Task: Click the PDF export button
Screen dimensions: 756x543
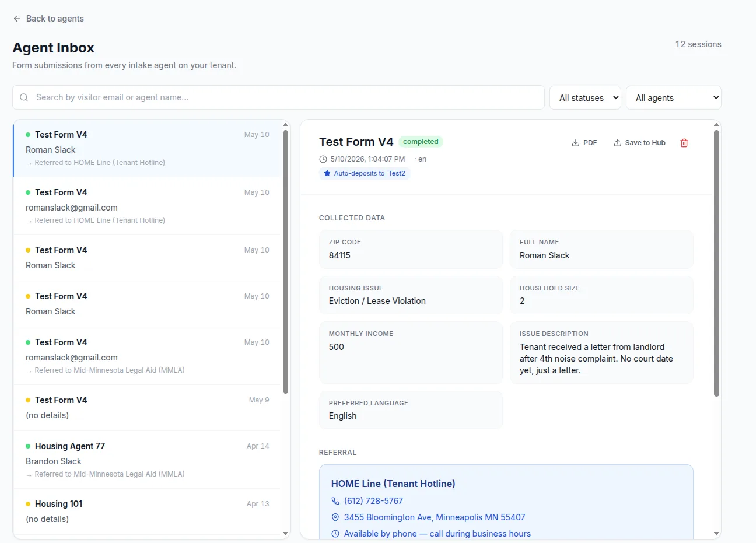Action: tap(584, 143)
